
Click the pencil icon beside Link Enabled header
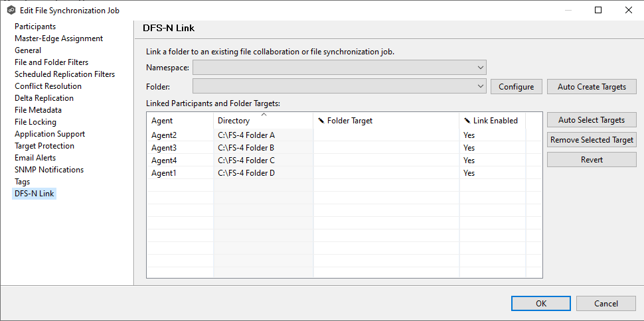(467, 121)
